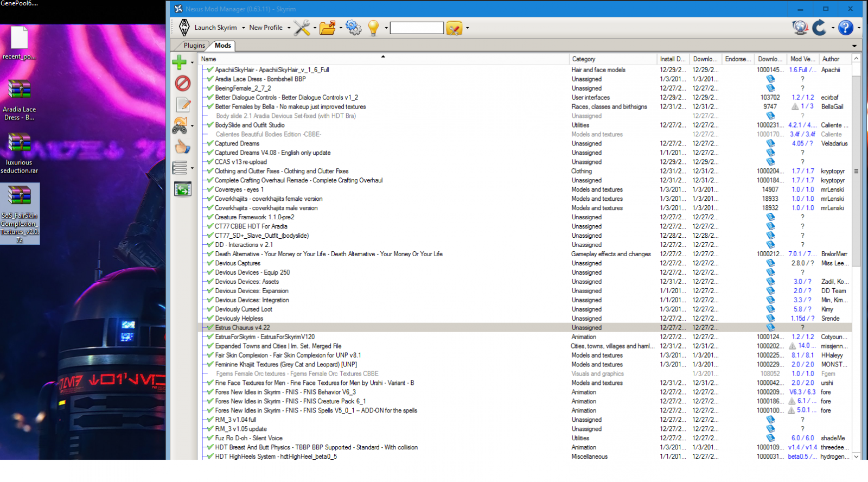Click the yellow notepad icon beside search box
This screenshot has width=868, height=482.
pos(454,28)
